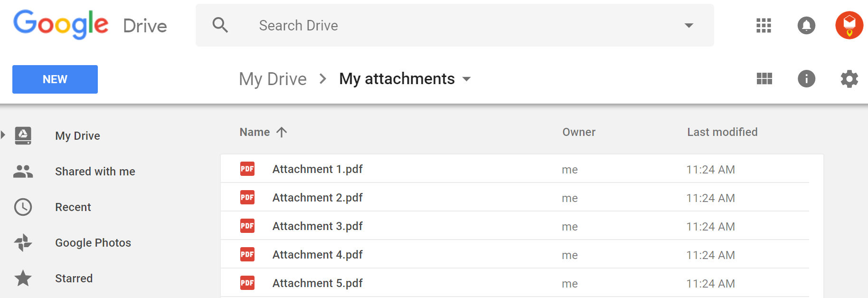Viewport: 868px width, 298px height.
Task: Reverse the Name sort order arrow
Action: point(282,132)
